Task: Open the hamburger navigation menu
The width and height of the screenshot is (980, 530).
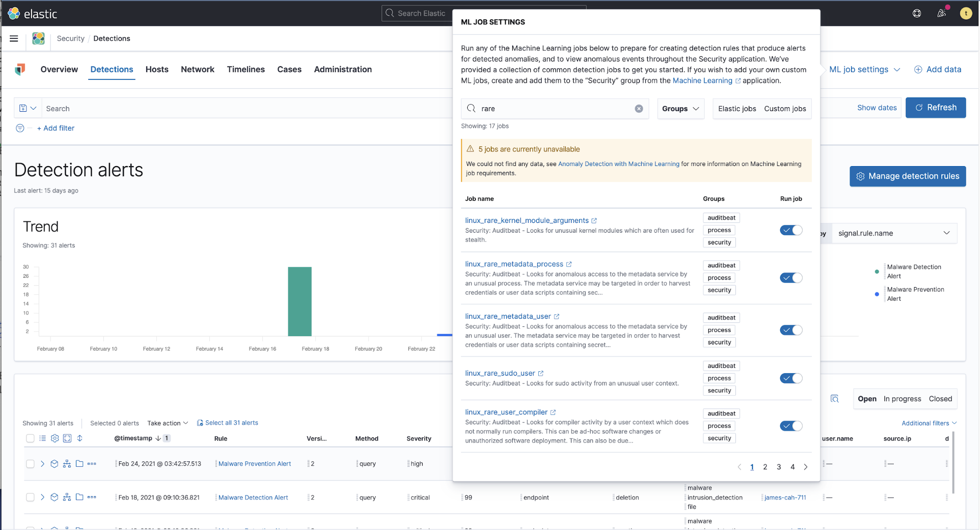Action: click(14, 38)
